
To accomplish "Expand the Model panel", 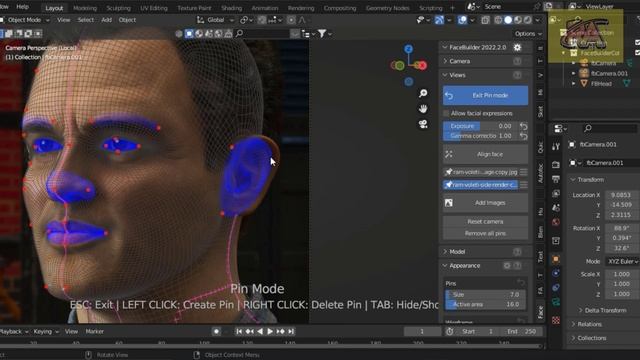I will 457,252.
